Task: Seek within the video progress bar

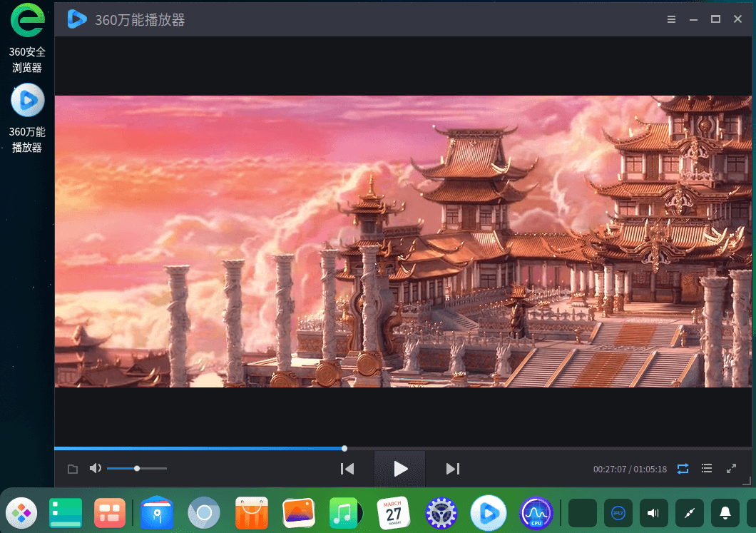Action: pyautogui.click(x=403, y=449)
